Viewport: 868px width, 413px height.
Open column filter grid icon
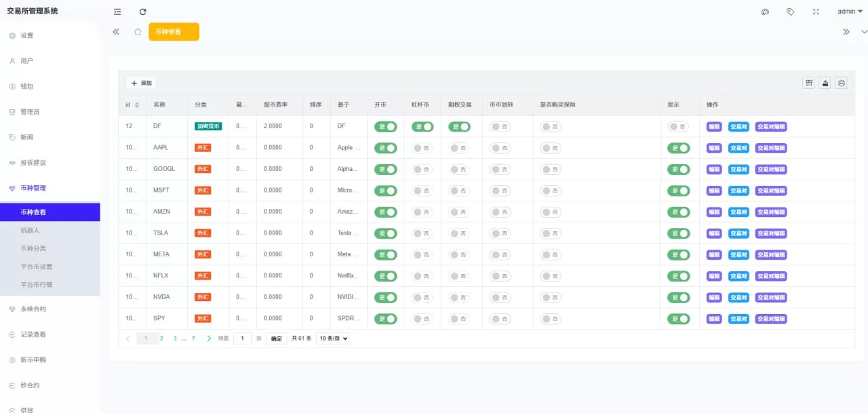(808, 83)
